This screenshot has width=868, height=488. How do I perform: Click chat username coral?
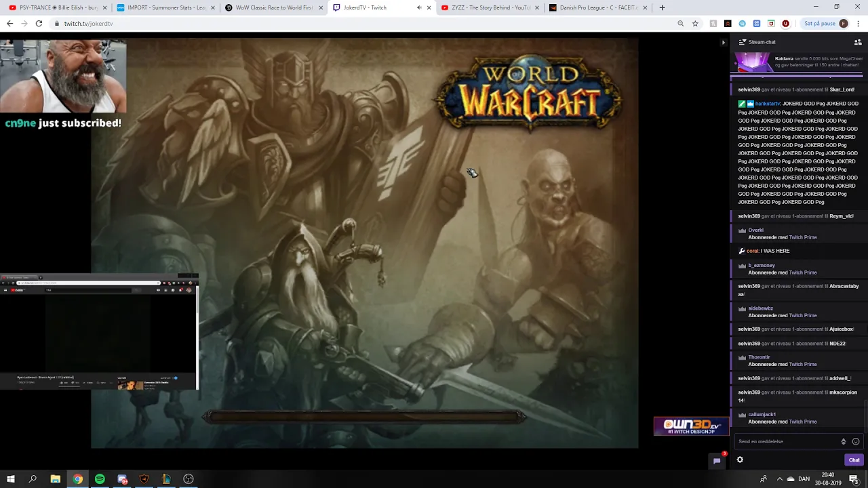click(x=752, y=251)
